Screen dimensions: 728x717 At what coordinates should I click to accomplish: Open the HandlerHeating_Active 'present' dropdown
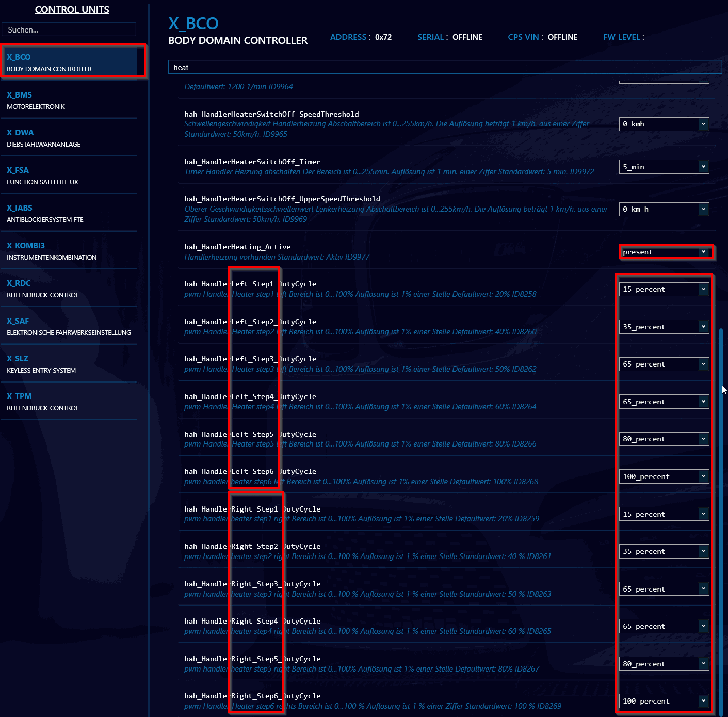[664, 252]
